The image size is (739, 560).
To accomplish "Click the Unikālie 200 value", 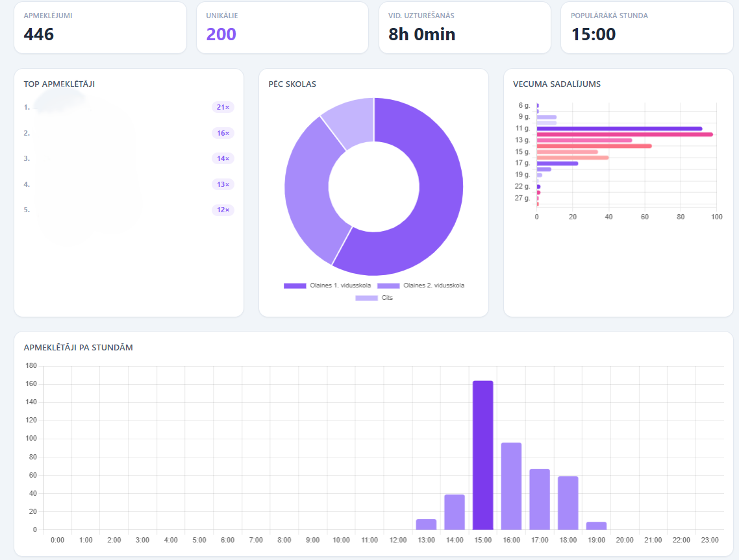I will (221, 34).
